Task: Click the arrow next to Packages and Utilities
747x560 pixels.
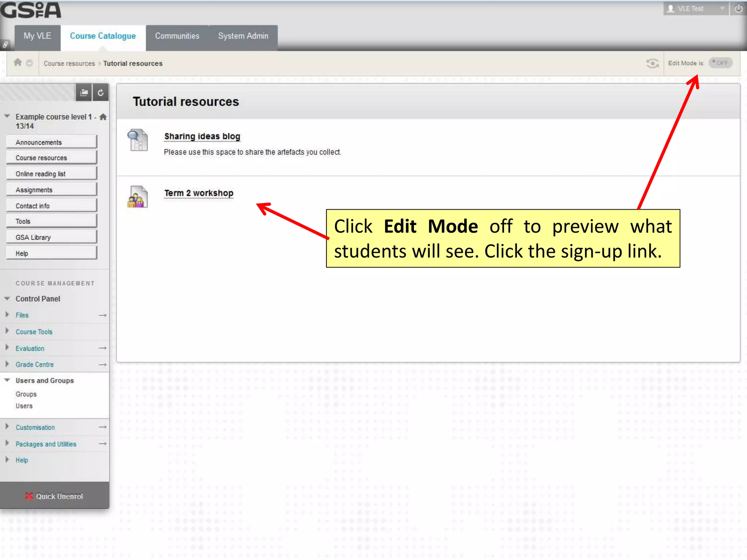Action: coord(102,444)
